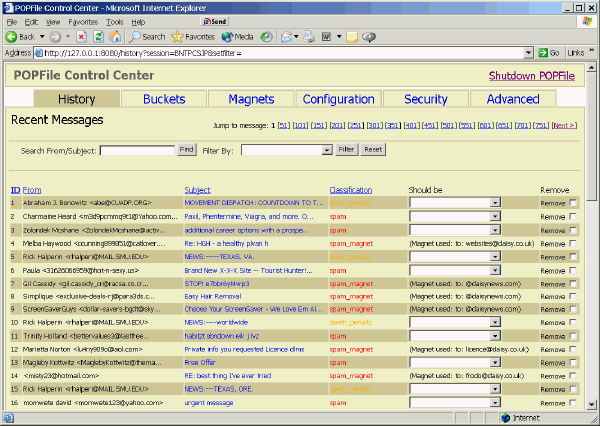Open Should be dropdown for message 5
The width and height of the screenshot is (600, 426).
[455, 256]
